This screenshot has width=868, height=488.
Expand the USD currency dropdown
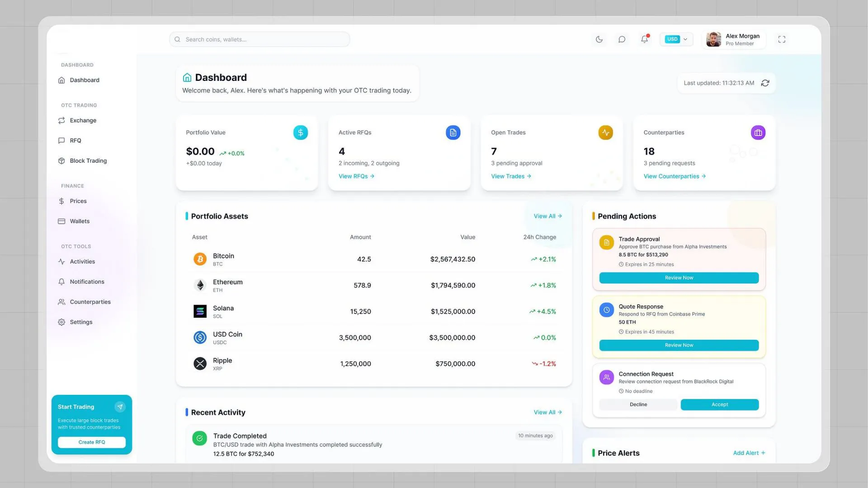(676, 39)
